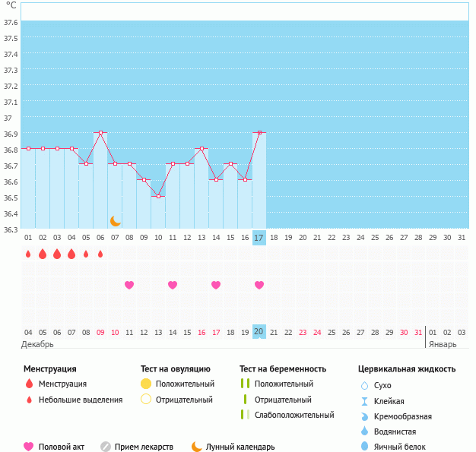Click the moon icon on cycle day 07
The height and width of the screenshot is (452, 476).
click(116, 221)
